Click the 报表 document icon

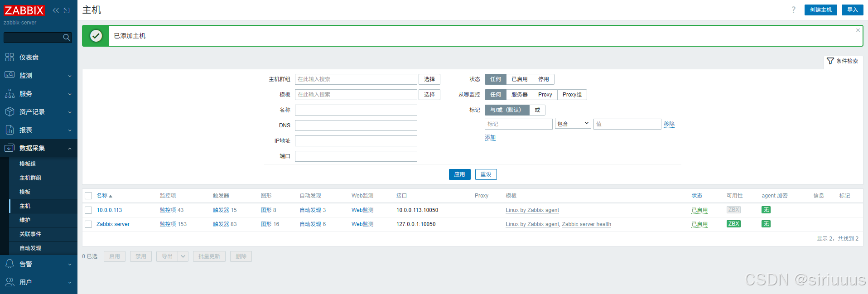click(x=10, y=130)
